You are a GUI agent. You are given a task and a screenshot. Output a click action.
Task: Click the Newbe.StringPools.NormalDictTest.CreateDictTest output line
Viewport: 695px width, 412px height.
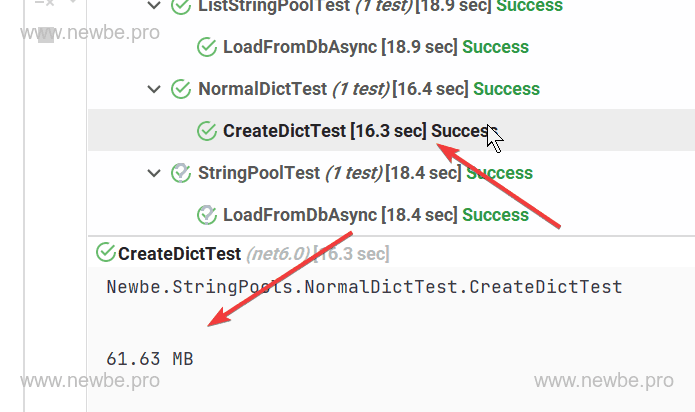(364, 287)
